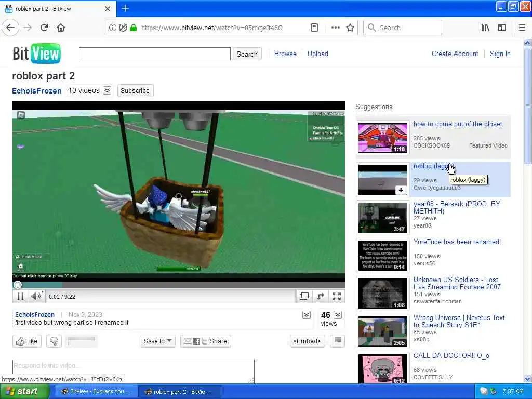Image resolution: width=532 pixels, height=399 pixels.
Task: Click the green padlock security icon
Action: coord(134,28)
